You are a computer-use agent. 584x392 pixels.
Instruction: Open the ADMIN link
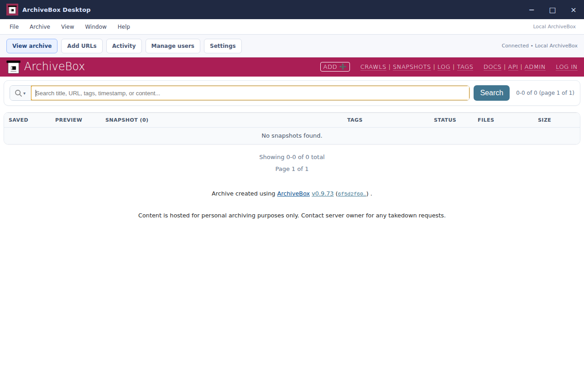(535, 67)
